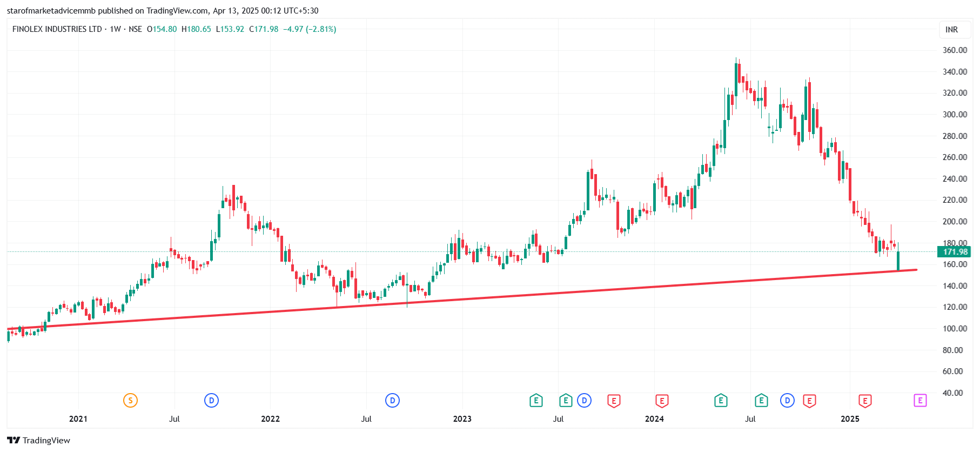Click the green 171.98 current price label
This screenshot has width=980, height=452.
pyautogui.click(x=955, y=252)
